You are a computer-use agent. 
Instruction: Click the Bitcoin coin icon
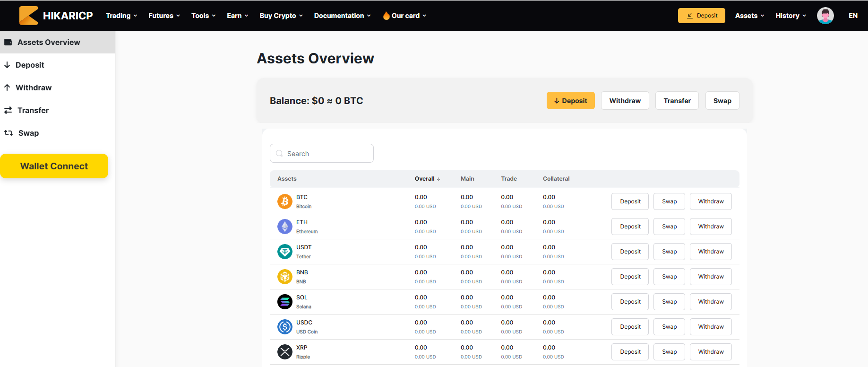[285, 201]
